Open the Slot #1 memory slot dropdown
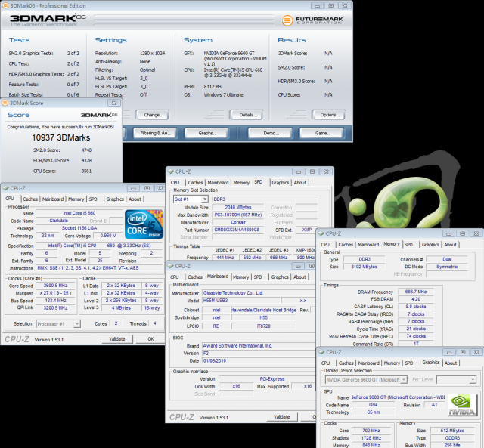 (x=205, y=199)
